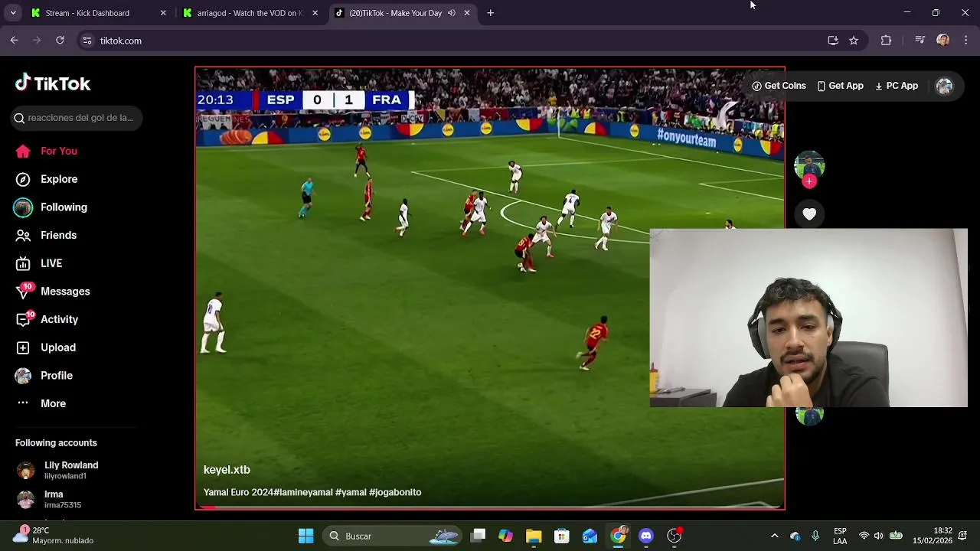Open the Chrome profile avatar
Viewport: 980px width, 551px height.
[943, 41]
